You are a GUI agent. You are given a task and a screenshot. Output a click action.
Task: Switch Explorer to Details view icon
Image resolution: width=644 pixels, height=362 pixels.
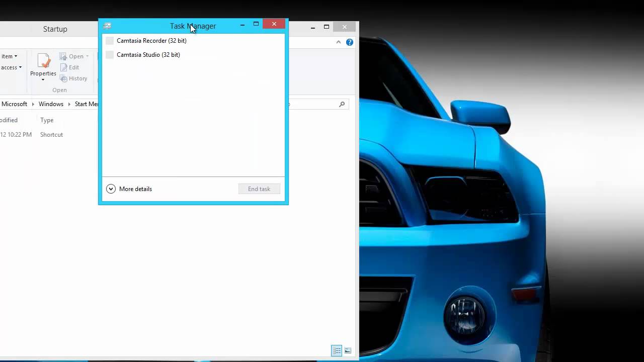(x=337, y=350)
